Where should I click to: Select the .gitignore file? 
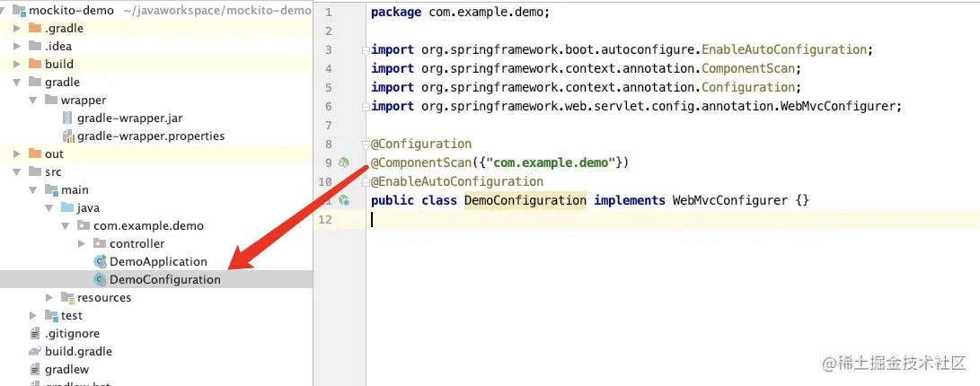pyautogui.click(x=72, y=334)
